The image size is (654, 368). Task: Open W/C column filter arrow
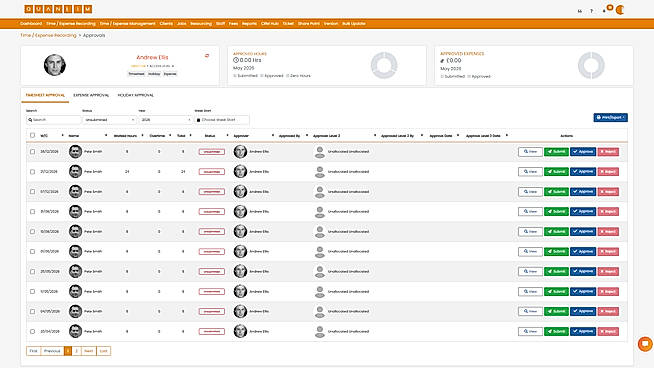tap(63, 135)
